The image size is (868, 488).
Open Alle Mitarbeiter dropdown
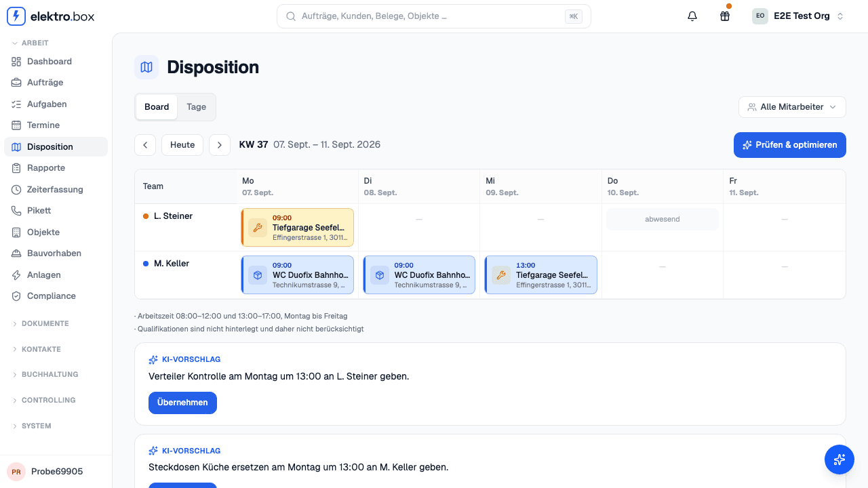[792, 107]
